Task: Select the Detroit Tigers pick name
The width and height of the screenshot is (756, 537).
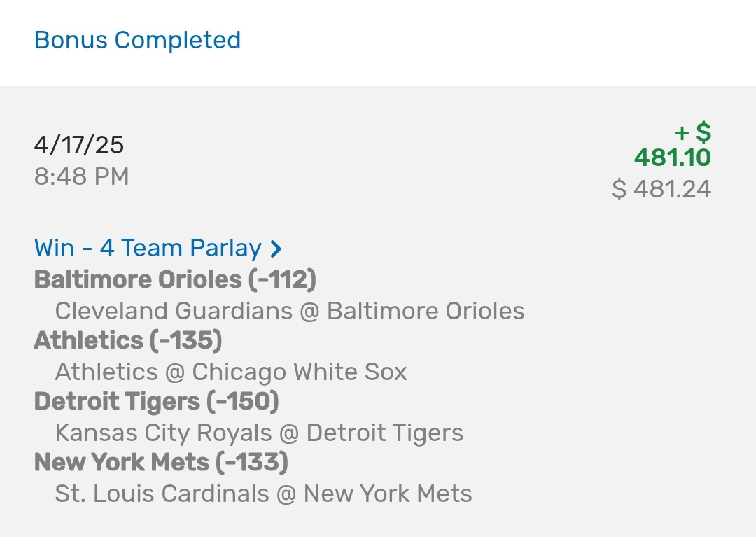Action: point(117,402)
